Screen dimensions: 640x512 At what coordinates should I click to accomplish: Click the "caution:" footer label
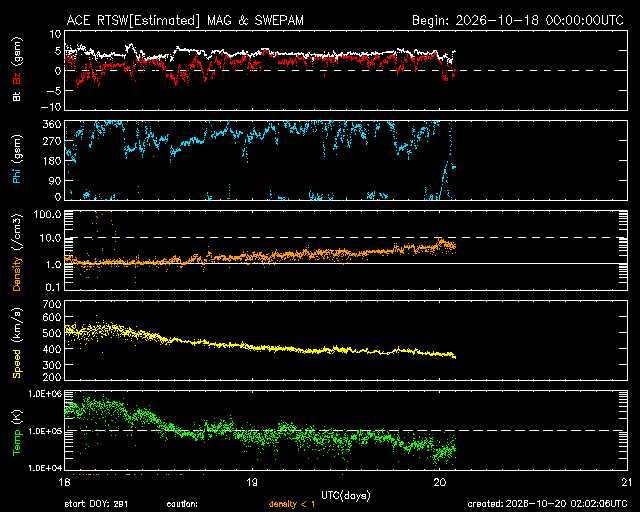(182, 504)
